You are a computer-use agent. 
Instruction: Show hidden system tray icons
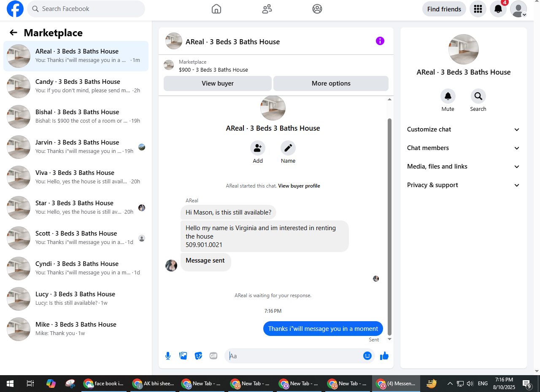click(x=450, y=384)
